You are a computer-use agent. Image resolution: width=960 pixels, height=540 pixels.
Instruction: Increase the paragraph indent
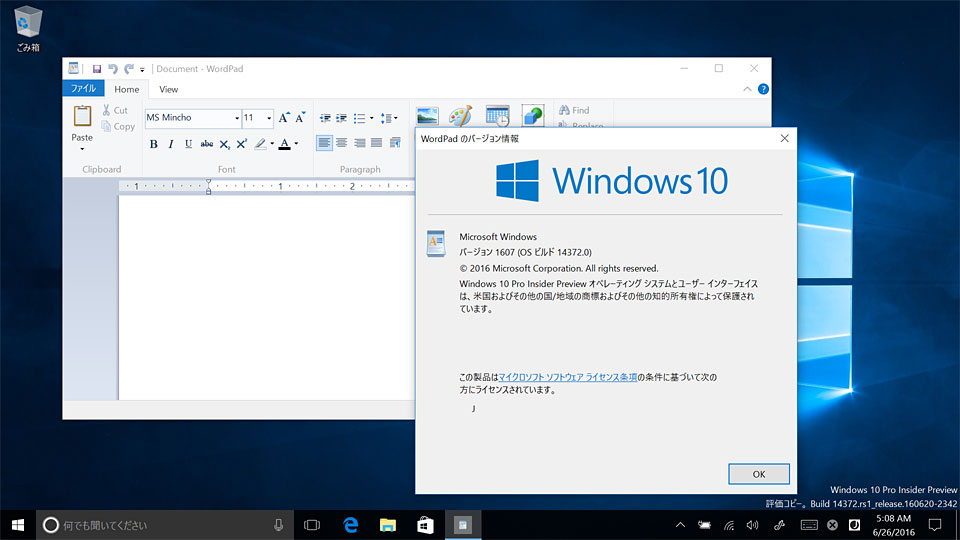coord(342,118)
